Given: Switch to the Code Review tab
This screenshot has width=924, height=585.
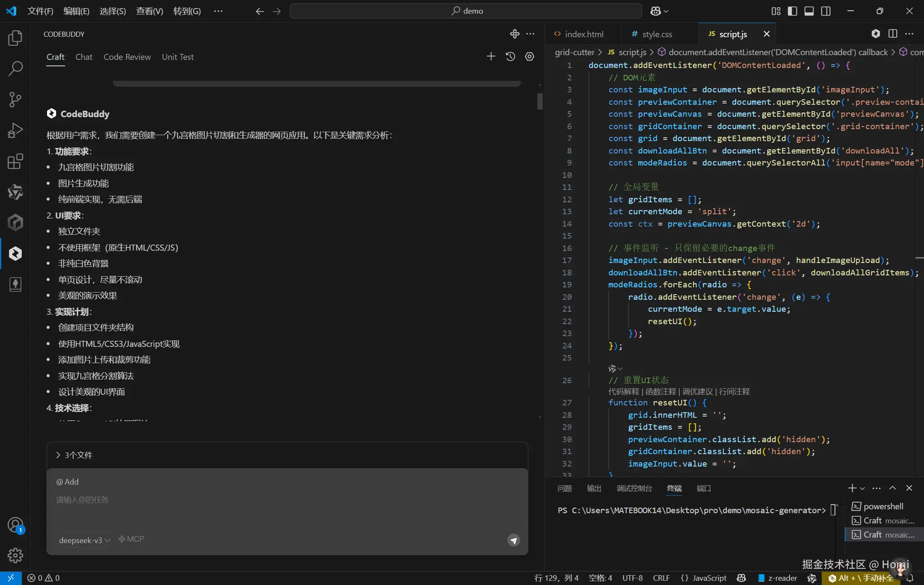Looking at the screenshot, I should point(127,57).
